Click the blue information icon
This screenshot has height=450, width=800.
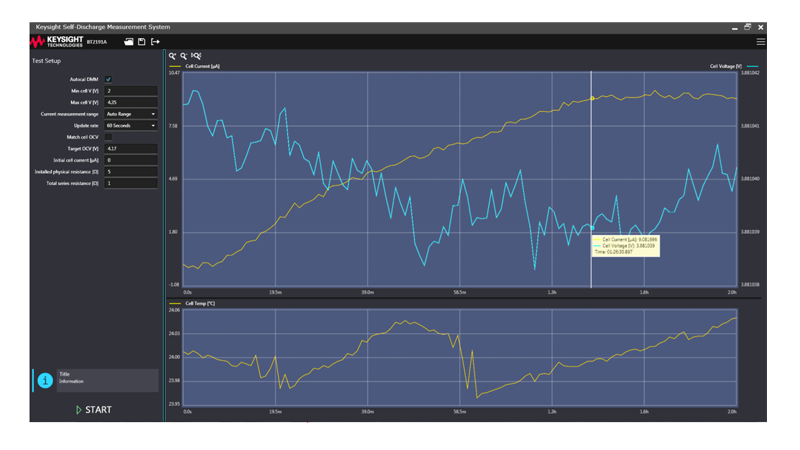tap(45, 380)
